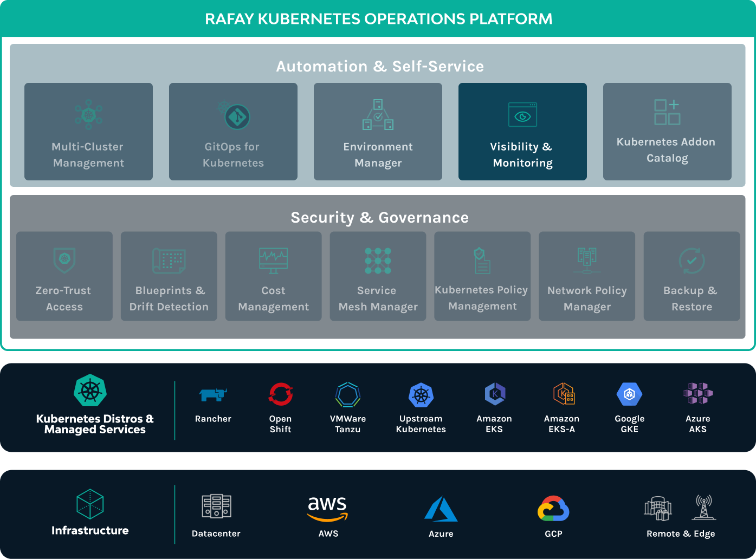Click the Azure label under the infrastructure logo
The width and height of the screenshot is (756, 559).
[x=441, y=534]
